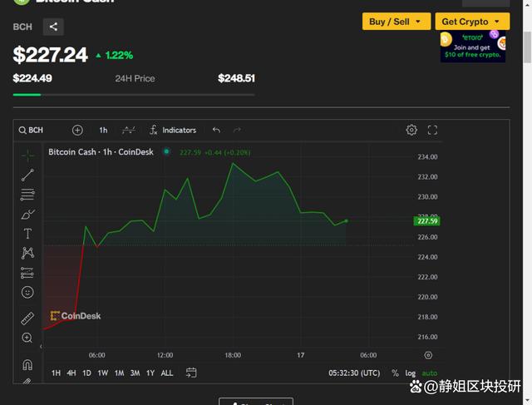Toggle the log scale
532x405 pixels.
coord(410,373)
